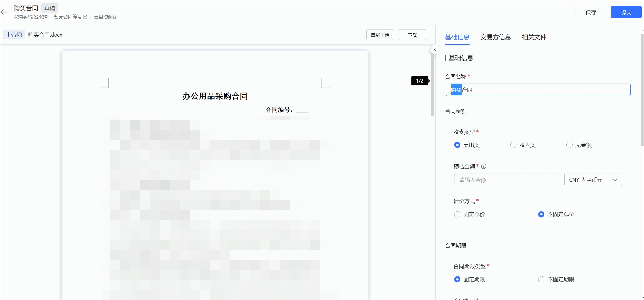Switch to the 交易方信息 tab
Viewport: 644px width, 300px height.
(495, 37)
